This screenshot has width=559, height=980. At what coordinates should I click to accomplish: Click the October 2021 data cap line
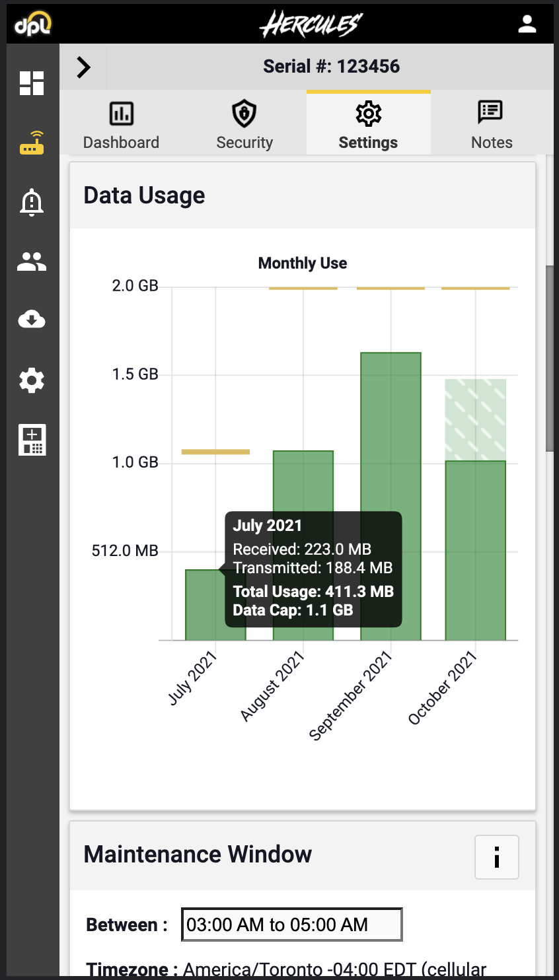coord(476,288)
